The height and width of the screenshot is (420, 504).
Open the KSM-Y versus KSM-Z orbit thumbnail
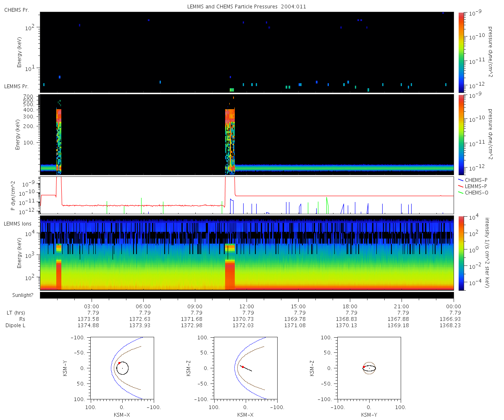pos(369,368)
